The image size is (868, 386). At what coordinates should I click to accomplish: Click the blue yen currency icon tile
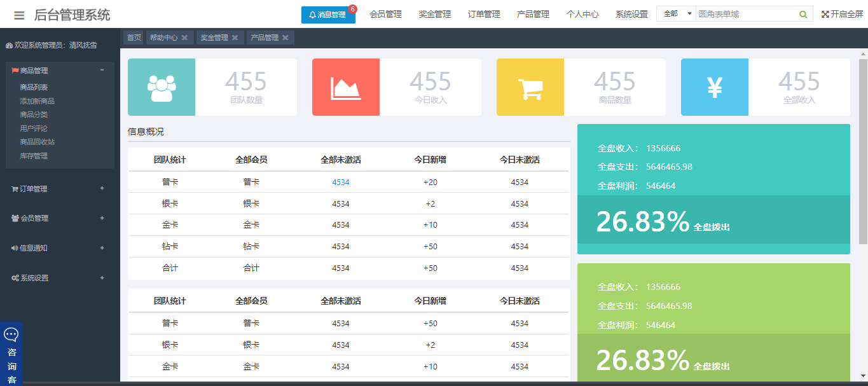pos(715,88)
